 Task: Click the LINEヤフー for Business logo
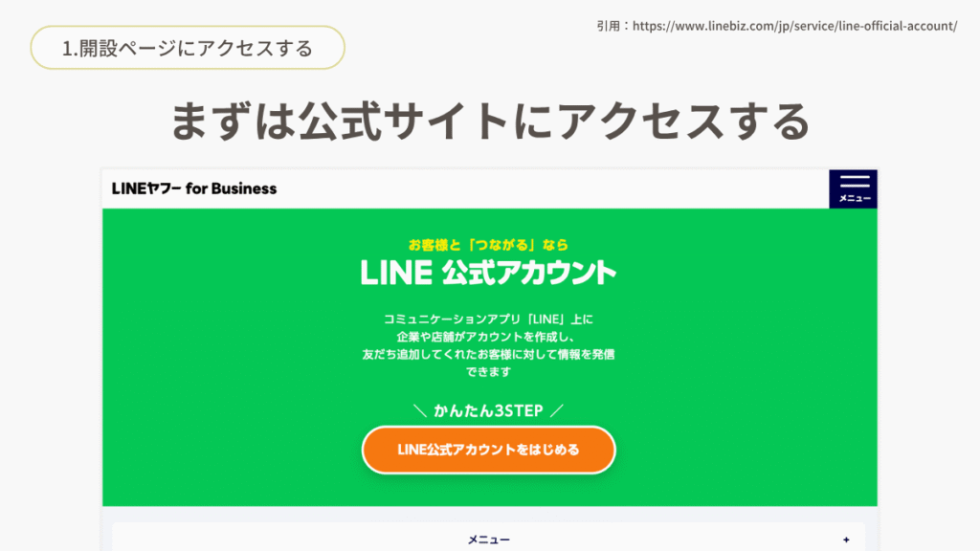193,188
